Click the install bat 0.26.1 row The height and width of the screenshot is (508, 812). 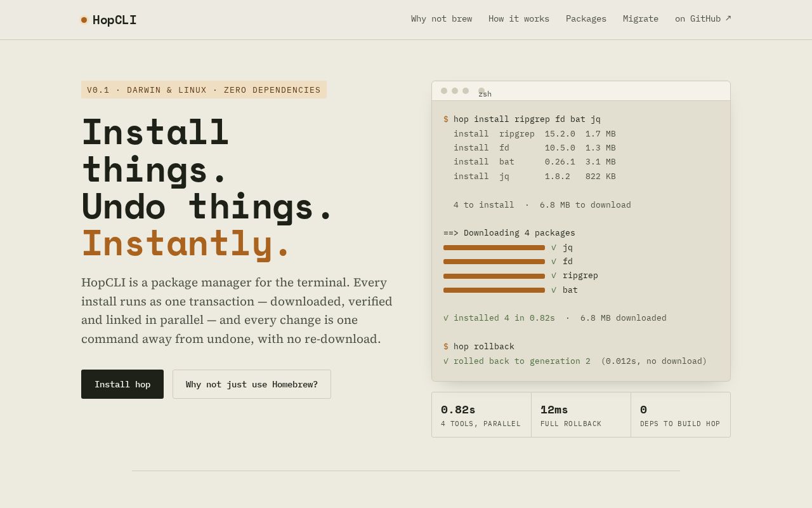point(535,162)
